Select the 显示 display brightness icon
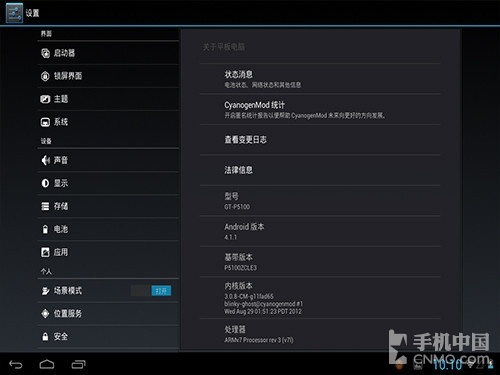The width and height of the screenshot is (500, 375). tap(45, 183)
